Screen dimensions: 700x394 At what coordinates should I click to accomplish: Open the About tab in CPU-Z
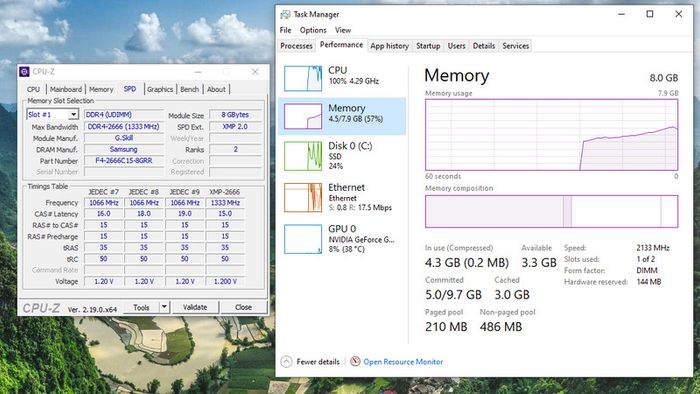coord(216,89)
